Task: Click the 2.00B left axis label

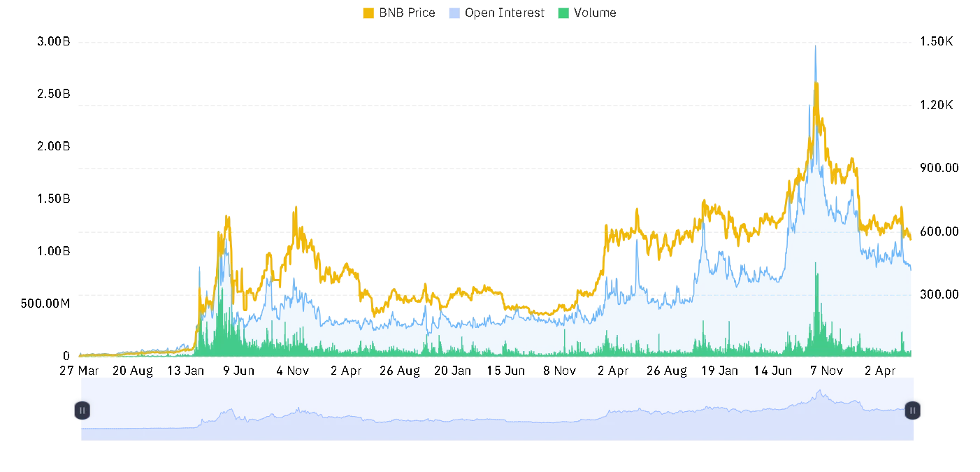Action: [x=54, y=146]
